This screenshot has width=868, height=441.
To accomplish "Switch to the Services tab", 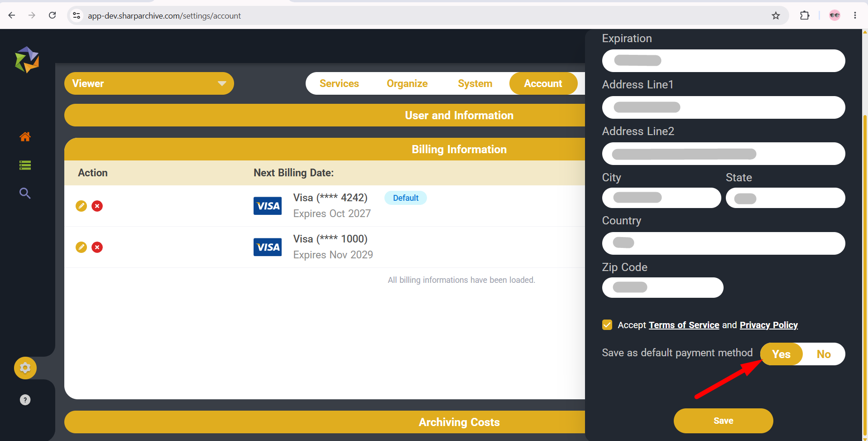I will (339, 83).
